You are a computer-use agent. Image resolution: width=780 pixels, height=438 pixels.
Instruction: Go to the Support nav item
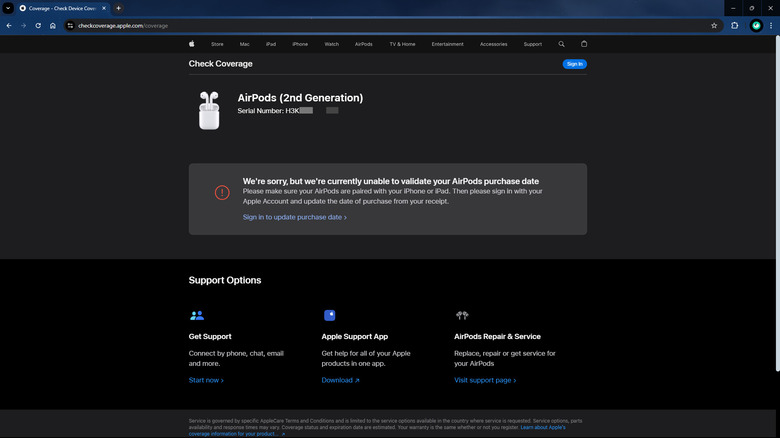click(532, 44)
